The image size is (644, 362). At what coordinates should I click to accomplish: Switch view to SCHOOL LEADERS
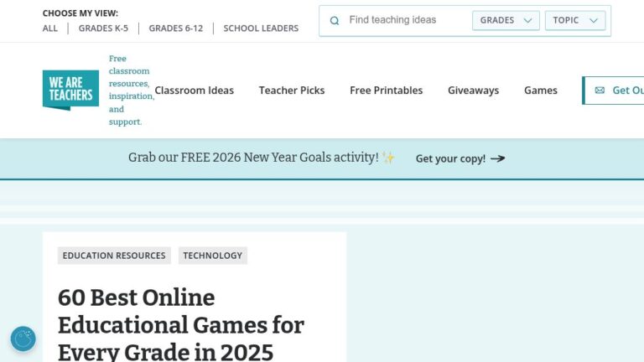(x=261, y=28)
